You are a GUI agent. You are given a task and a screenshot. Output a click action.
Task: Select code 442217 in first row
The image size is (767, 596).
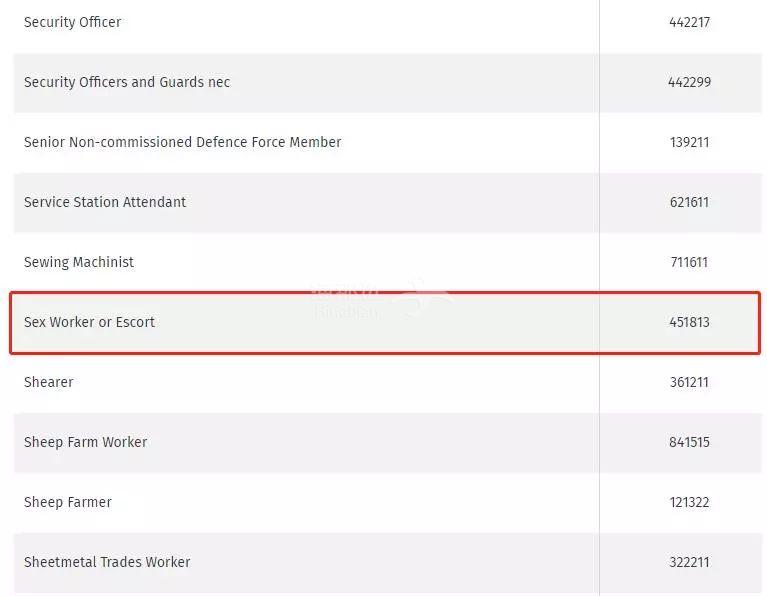[689, 22]
